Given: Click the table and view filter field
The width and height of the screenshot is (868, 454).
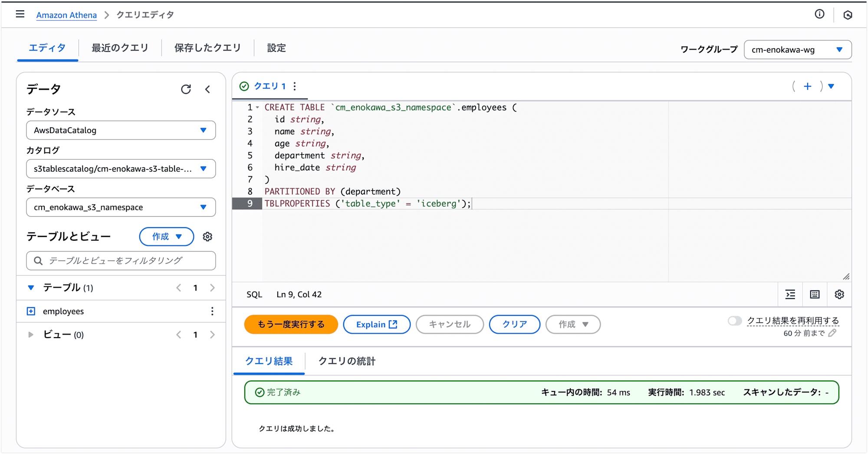Looking at the screenshot, I should point(121,261).
